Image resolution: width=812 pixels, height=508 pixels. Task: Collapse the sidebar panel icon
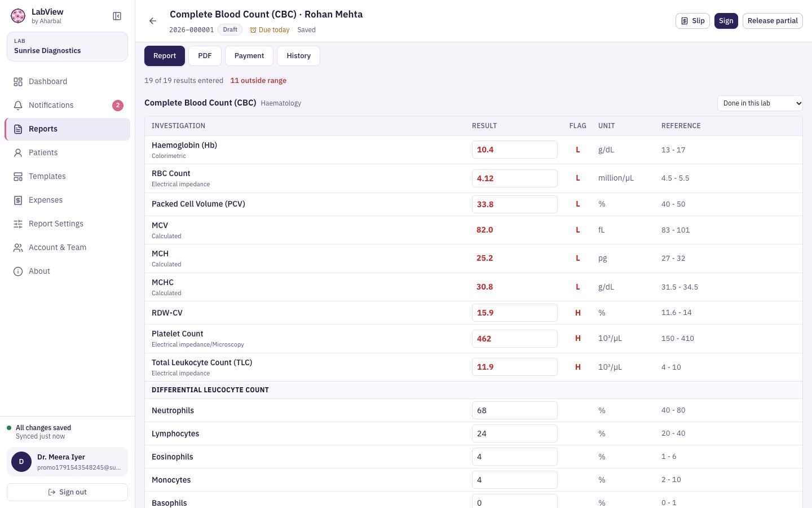point(117,16)
